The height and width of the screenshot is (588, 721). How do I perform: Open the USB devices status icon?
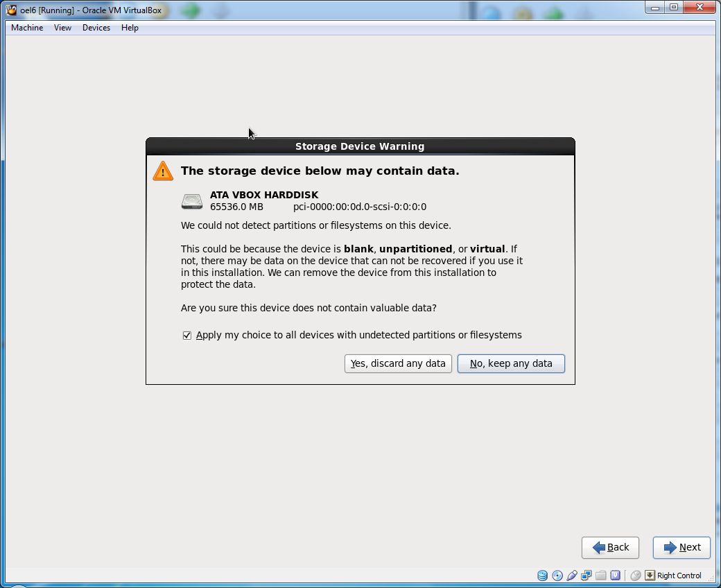point(571,575)
